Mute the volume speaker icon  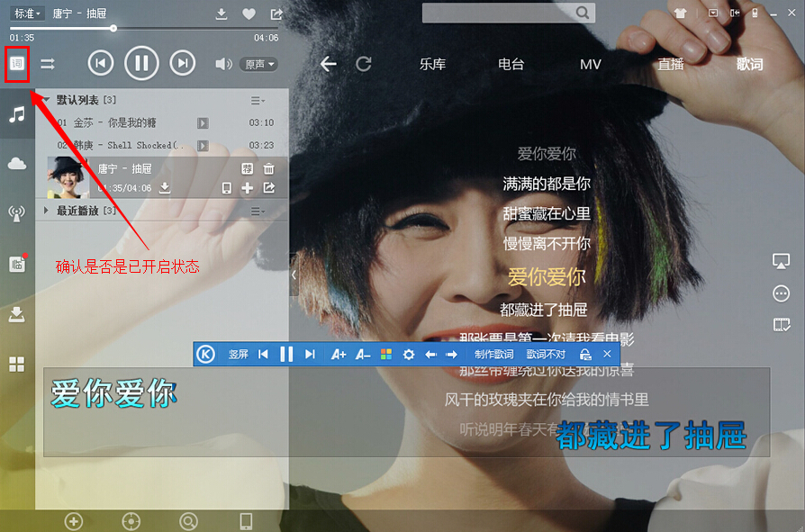222,64
